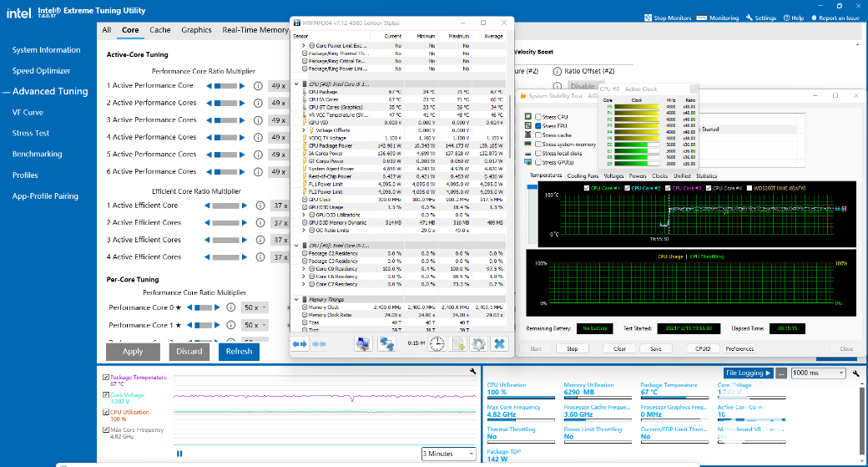Image resolution: width=868 pixels, height=467 pixels.
Task: Open graph settings wrench above left chart
Action: coord(472,371)
